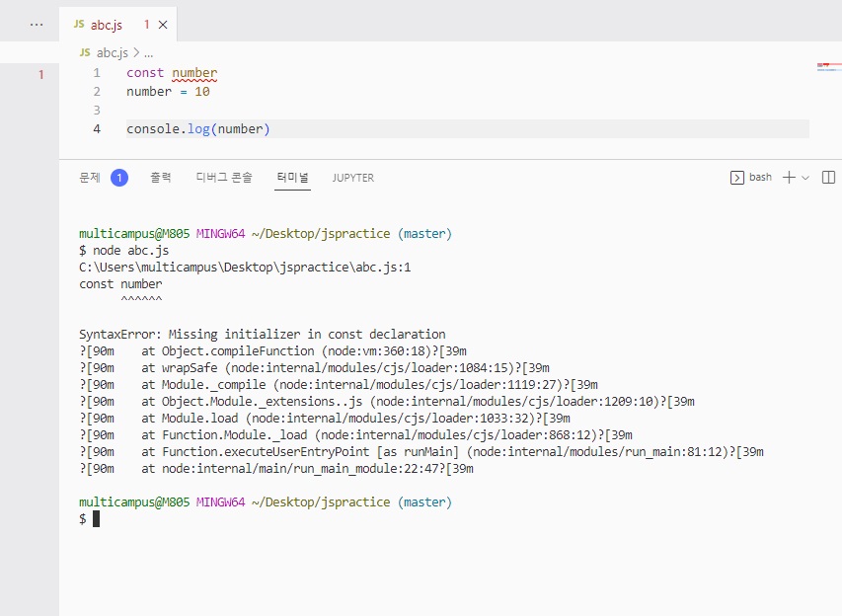Image resolution: width=842 pixels, height=616 pixels.
Task: Click the underlined number identifier on line 1
Action: pyautogui.click(x=194, y=72)
